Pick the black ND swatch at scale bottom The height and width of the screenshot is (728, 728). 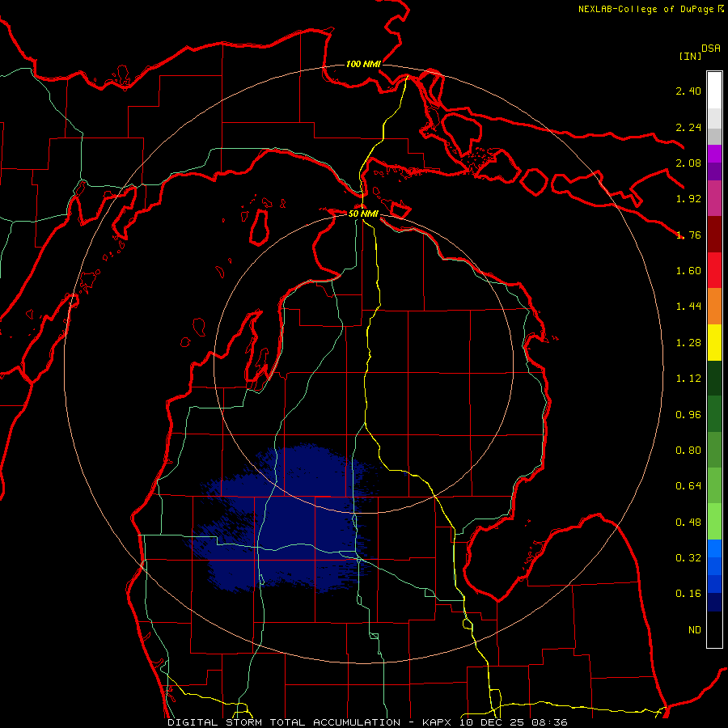click(714, 629)
